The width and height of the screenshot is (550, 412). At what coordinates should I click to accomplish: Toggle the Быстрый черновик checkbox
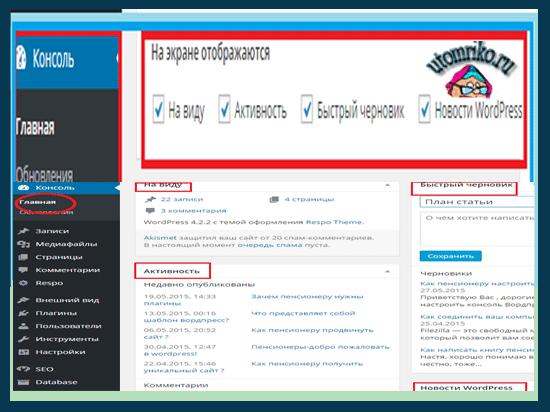(307, 109)
